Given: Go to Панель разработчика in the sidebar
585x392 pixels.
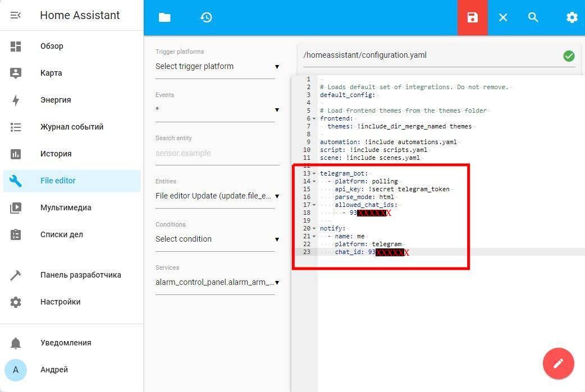Looking at the screenshot, I should coord(81,275).
